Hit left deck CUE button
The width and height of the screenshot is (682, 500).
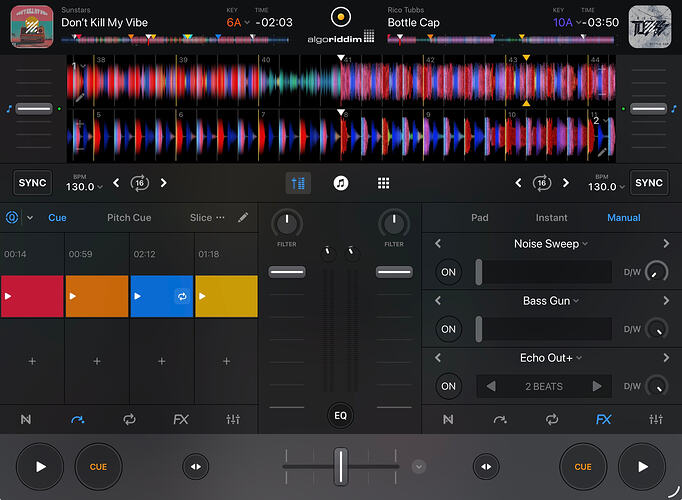[x=98, y=467]
